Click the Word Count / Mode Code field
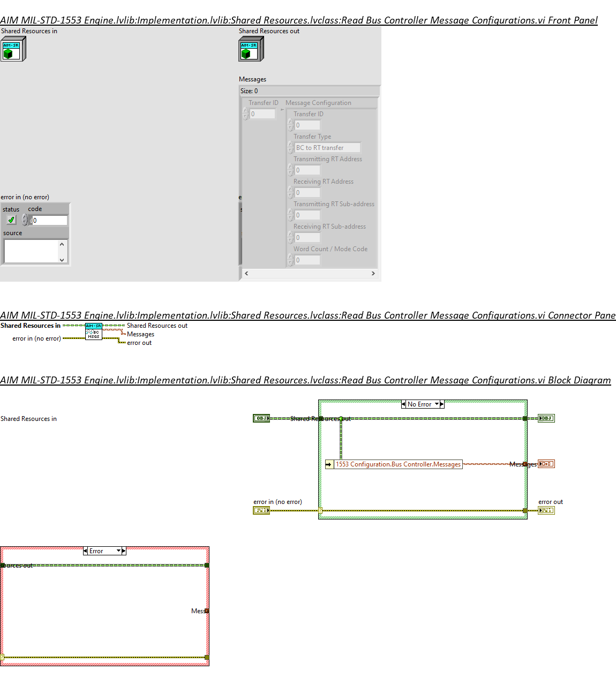 click(307, 260)
